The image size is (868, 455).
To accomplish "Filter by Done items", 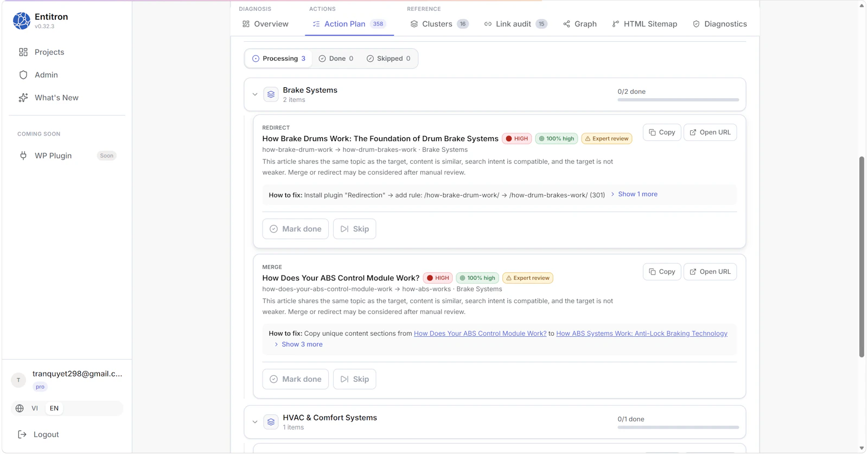I will [x=336, y=59].
